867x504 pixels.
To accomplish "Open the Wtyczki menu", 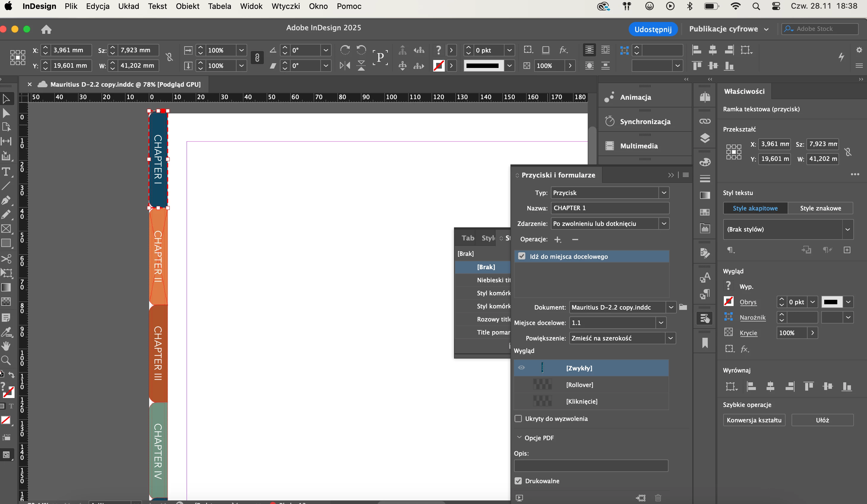I will (x=285, y=6).
